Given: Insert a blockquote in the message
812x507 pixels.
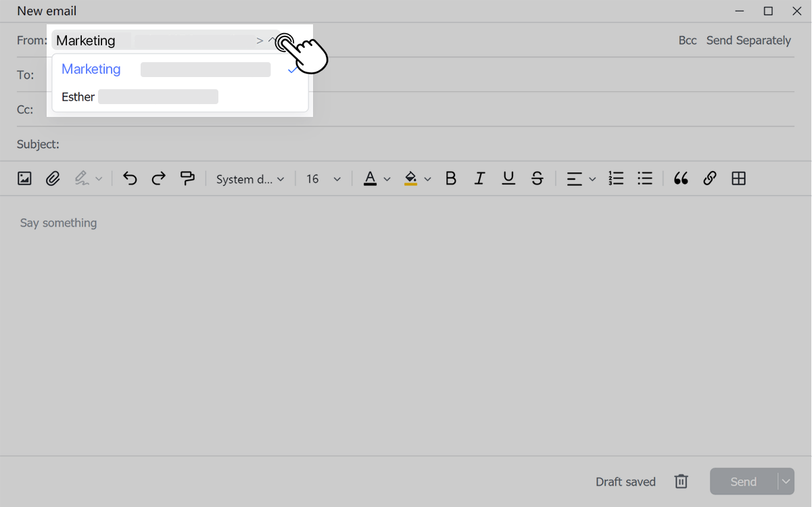Looking at the screenshot, I should click(681, 178).
